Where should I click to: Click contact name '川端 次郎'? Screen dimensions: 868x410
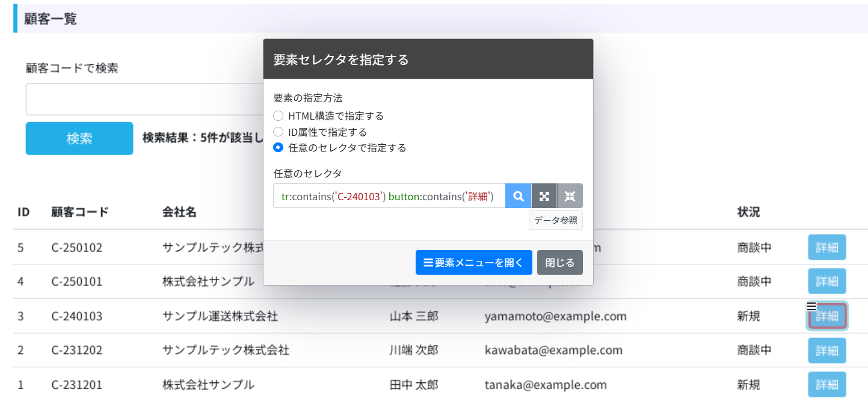(414, 350)
